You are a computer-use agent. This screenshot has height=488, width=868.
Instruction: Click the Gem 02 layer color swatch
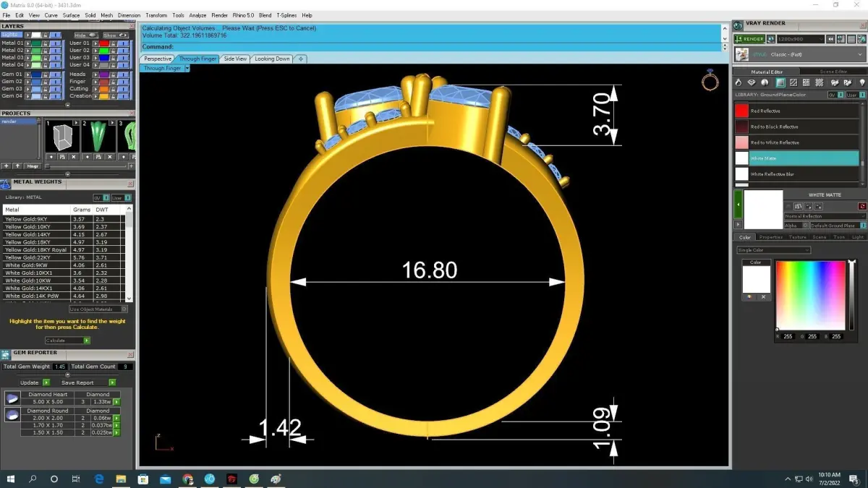click(36, 82)
